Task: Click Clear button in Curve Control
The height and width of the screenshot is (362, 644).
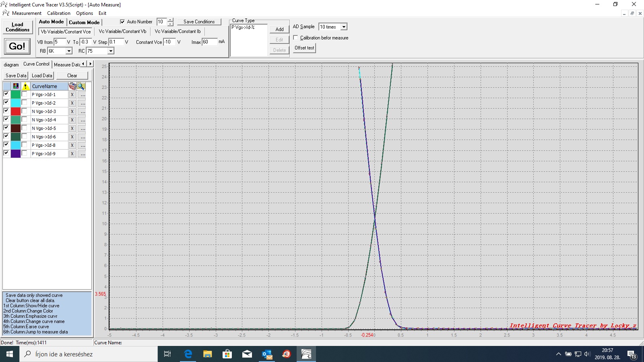Action: (72, 76)
